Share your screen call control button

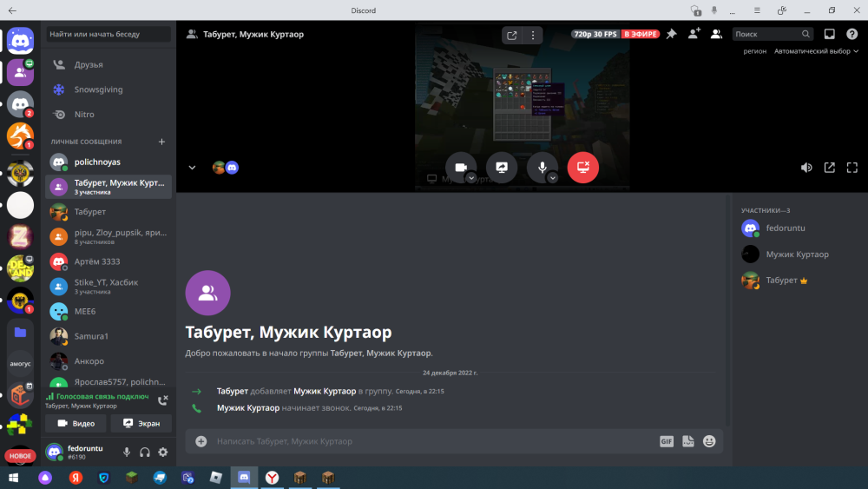click(x=502, y=168)
